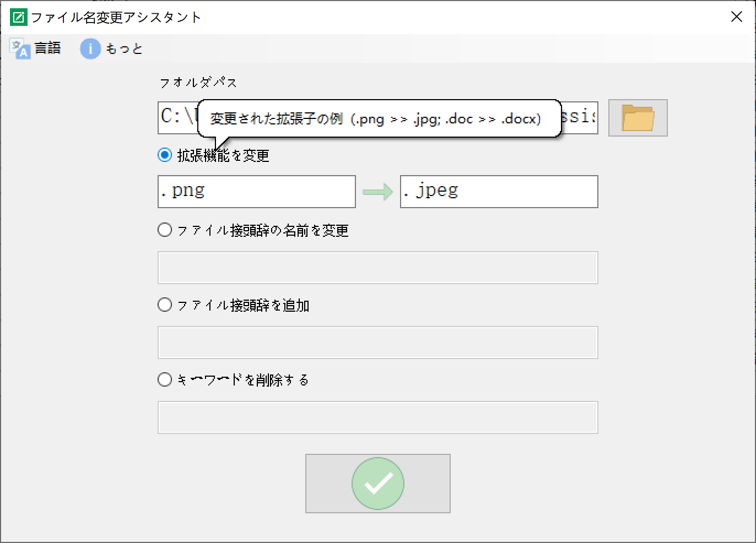Select the キーワードを削除する radio option

tap(165, 379)
